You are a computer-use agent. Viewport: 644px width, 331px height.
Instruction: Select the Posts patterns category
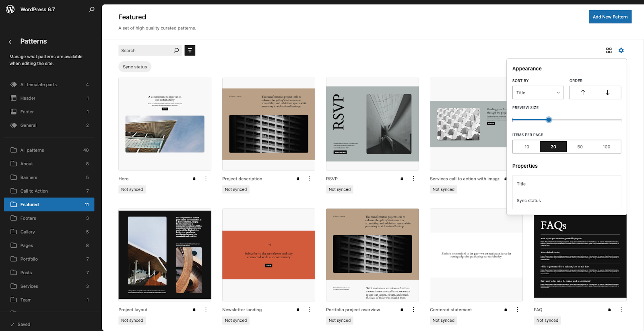[x=49, y=273]
